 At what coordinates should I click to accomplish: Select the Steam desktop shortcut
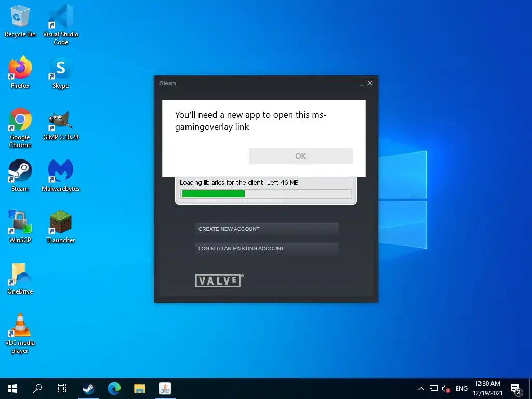pos(20,176)
